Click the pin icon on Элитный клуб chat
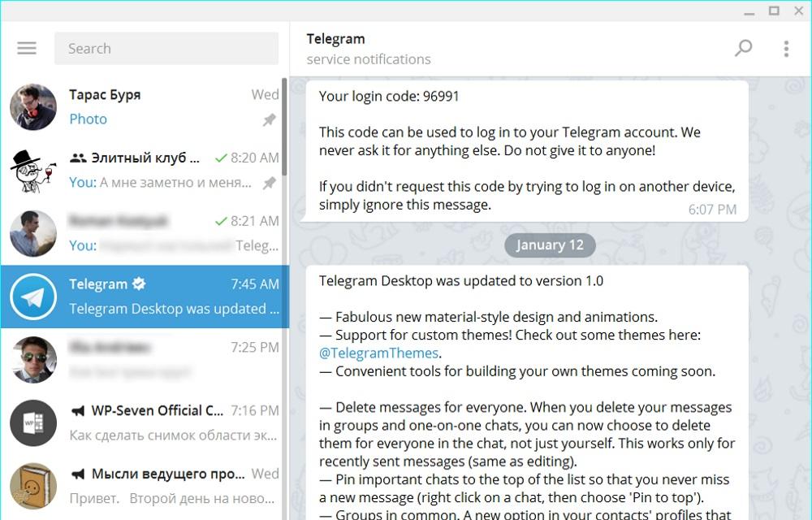 coord(270,183)
